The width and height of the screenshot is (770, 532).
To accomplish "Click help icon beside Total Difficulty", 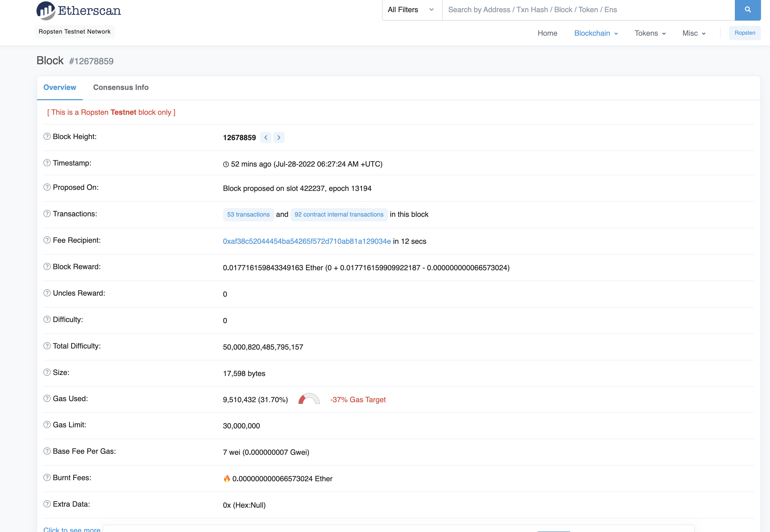I will tap(47, 346).
